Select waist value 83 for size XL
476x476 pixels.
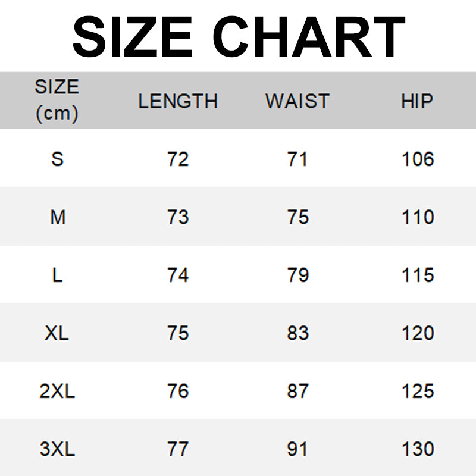[x=297, y=333]
